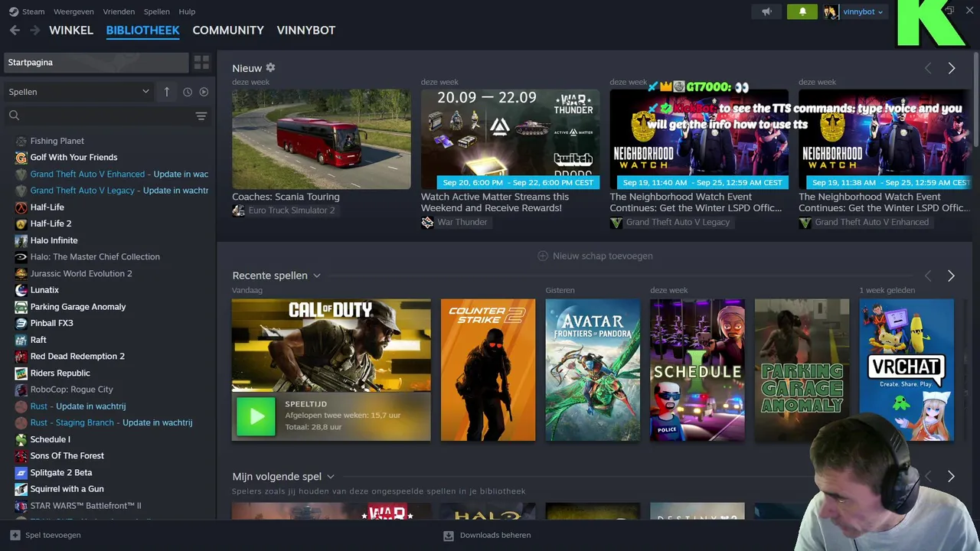Screen dimensions: 980x551
Task: Click Grand Theft Auto V Legacy news link
Action: (678, 223)
